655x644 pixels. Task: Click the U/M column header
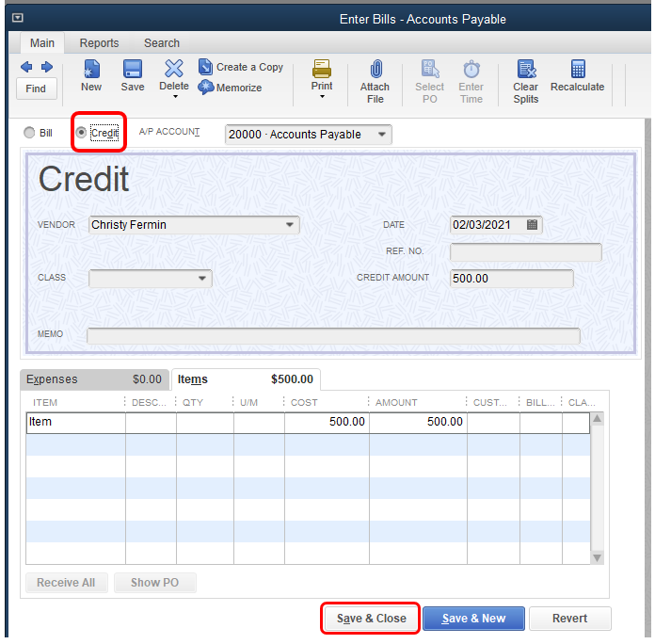pyautogui.click(x=249, y=402)
